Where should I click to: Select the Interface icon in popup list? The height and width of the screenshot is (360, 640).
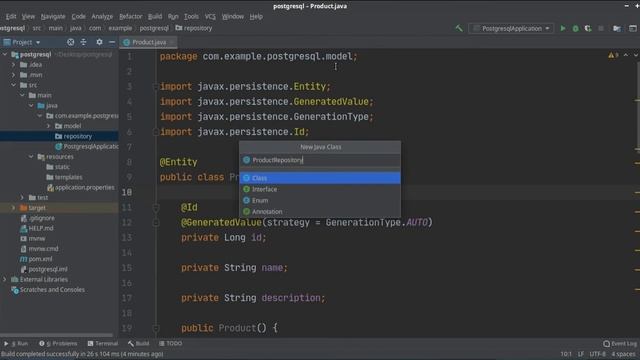[x=247, y=189]
